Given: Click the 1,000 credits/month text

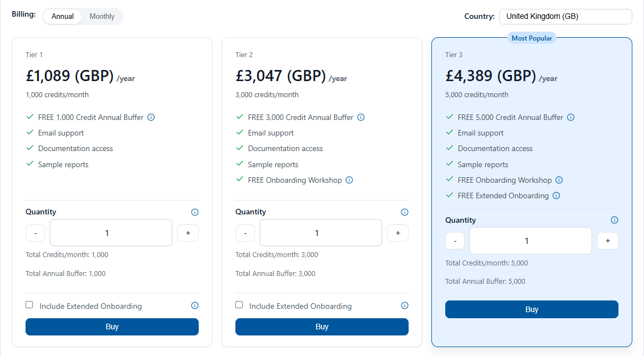Looking at the screenshot, I should click(57, 94).
